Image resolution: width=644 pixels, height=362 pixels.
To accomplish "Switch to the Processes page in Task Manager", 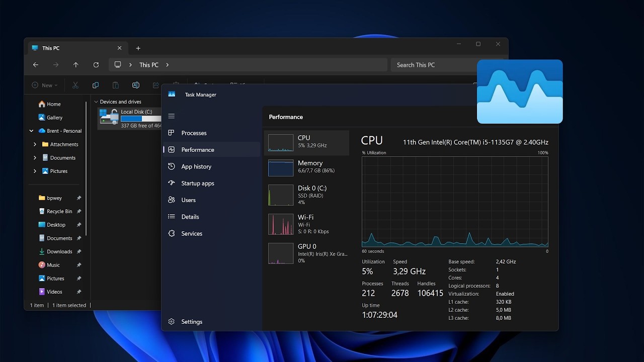I will [211, 133].
